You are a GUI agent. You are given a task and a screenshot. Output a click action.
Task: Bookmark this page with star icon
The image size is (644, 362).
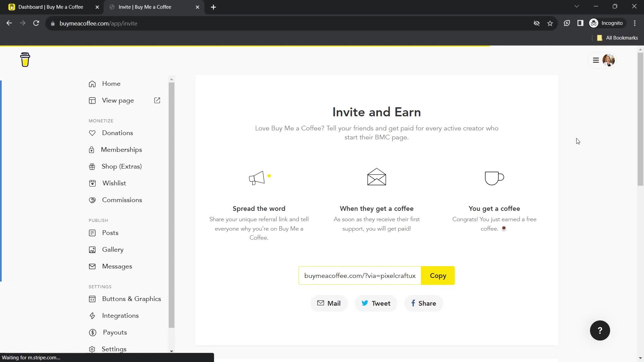[x=550, y=23]
